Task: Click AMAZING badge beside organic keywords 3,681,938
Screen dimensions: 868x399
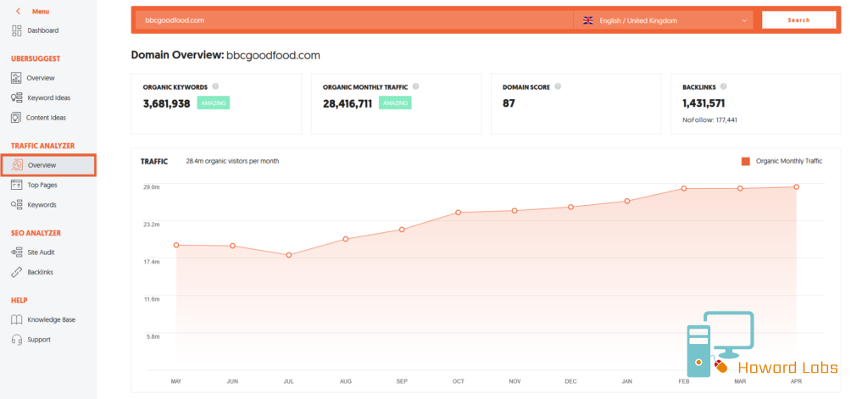Action: 213,103
